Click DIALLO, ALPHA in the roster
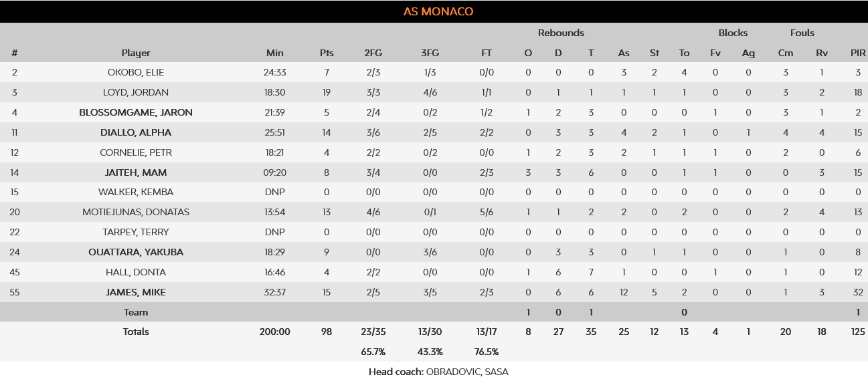The height and width of the screenshot is (377, 868). 136,132
